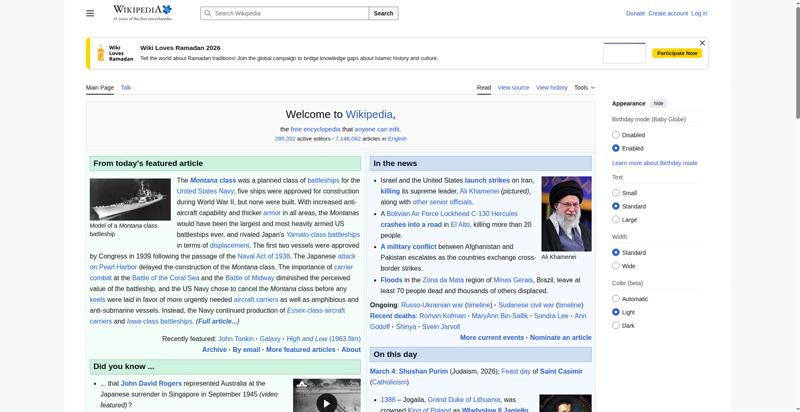This screenshot has width=800, height=412.
Task: Click the magnifier icon in search box
Action: point(207,13)
